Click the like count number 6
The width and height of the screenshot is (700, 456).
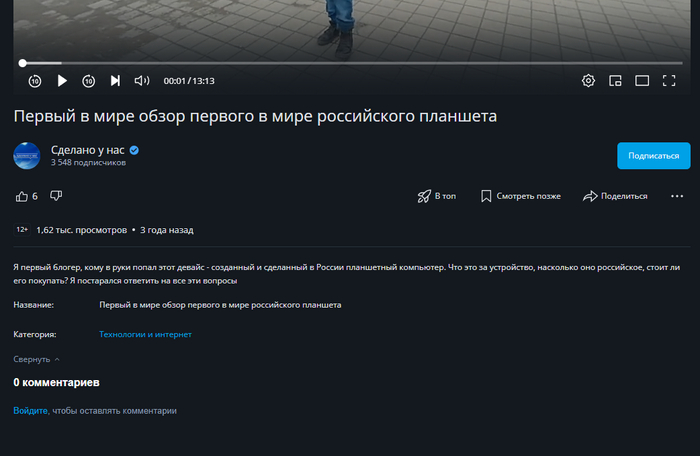coord(35,197)
